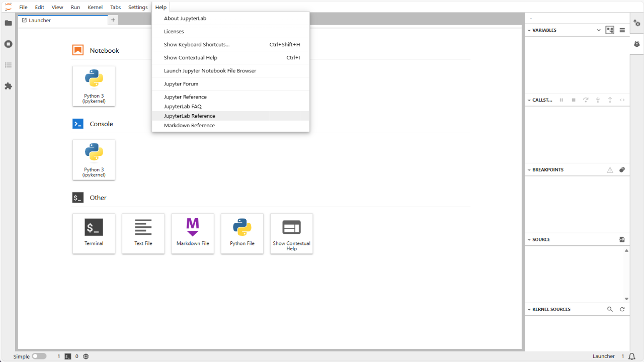
Task: Create a new Markdown File
Action: pyautogui.click(x=193, y=233)
